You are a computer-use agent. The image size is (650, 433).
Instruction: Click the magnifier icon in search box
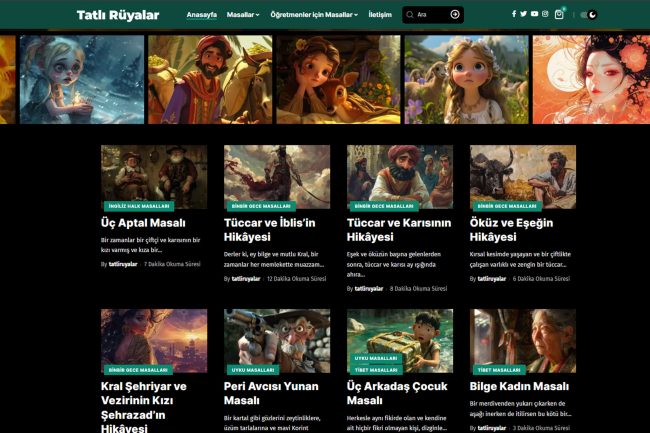(410, 15)
